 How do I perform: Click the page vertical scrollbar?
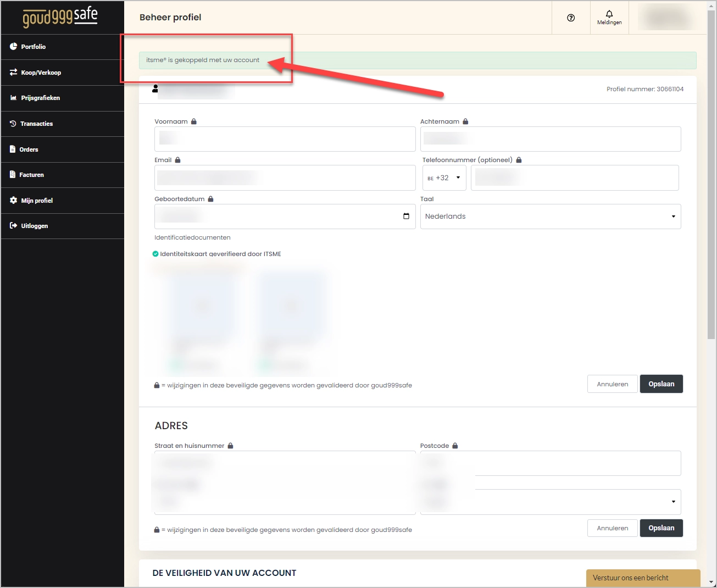(x=712, y=176)
